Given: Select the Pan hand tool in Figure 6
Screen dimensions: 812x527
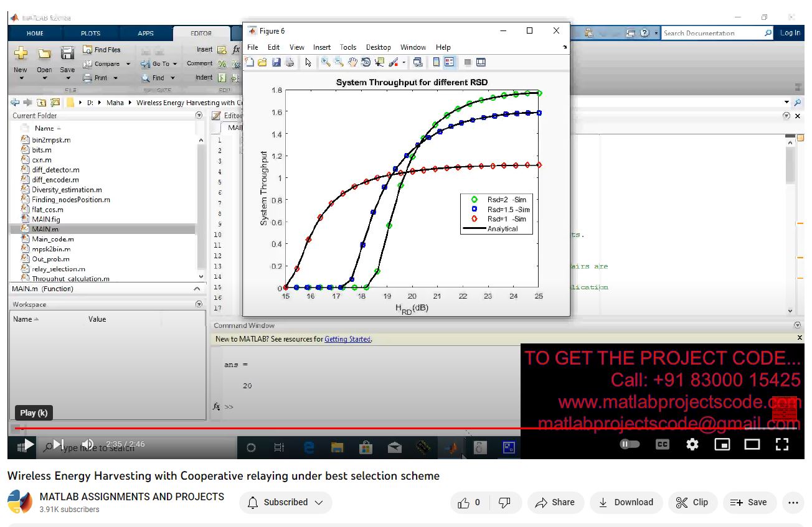Looking at the screenshot, I should [x=352, y=62].
